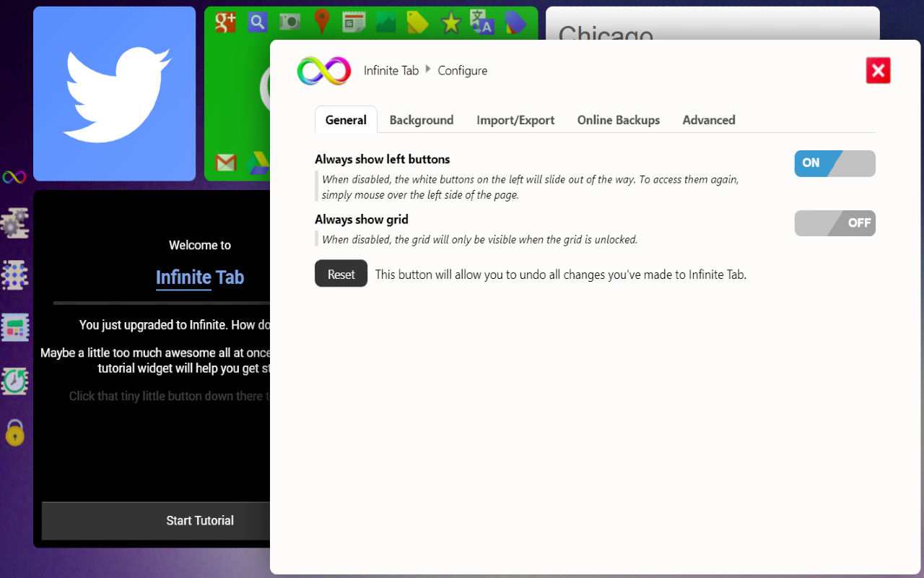
Task: Click the clock restore icon in the left sidebar
Action: 15,381
